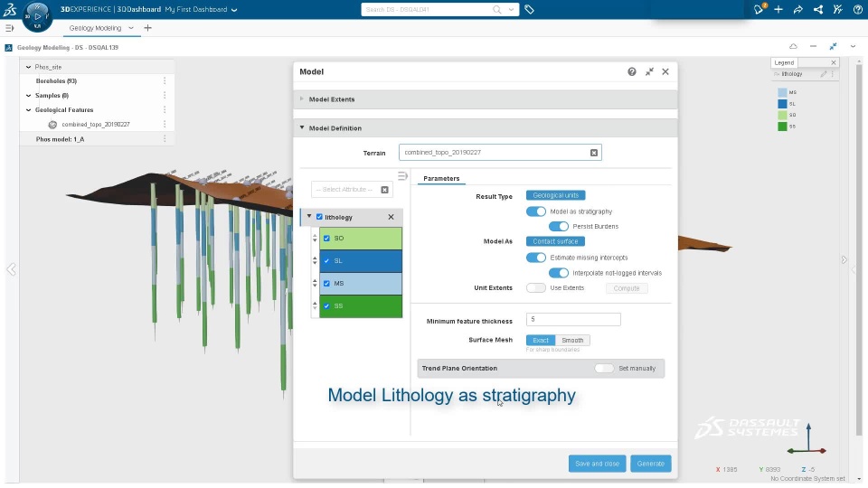Click the SO green color bar
This screenshot has width=868, height=488.
click(361, 239)
